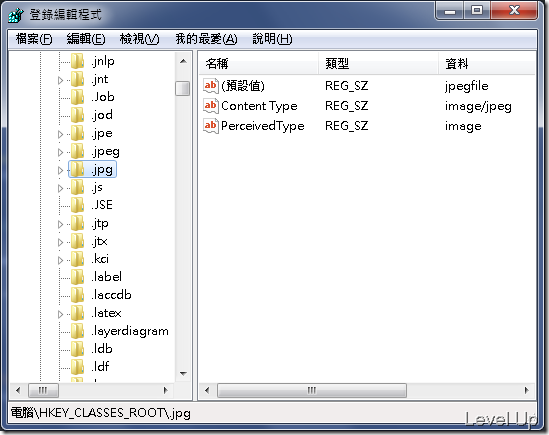
Task: Expand the .kci key node
Action: point(60,260)
